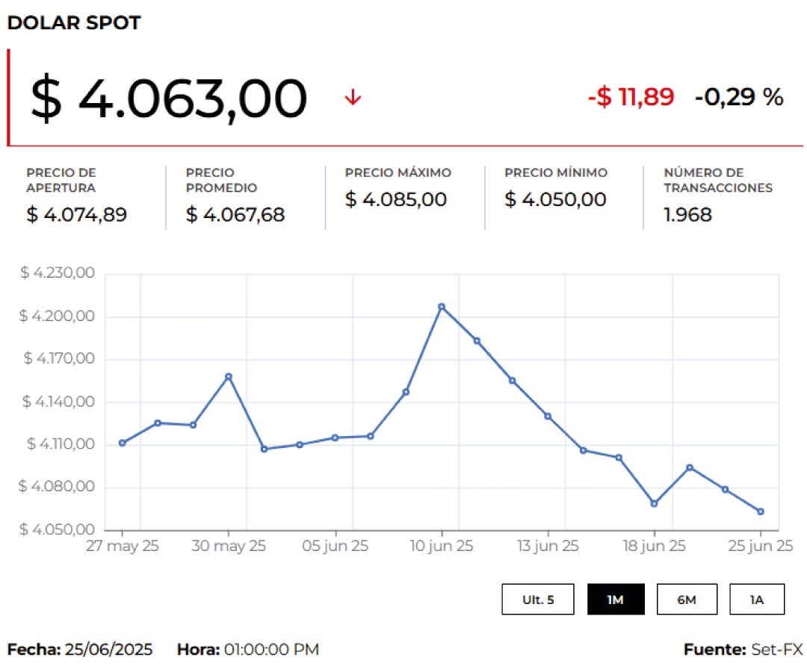Select the Ult. 5 range button
This screenshot has width=807, height=672.
(538, 600)
